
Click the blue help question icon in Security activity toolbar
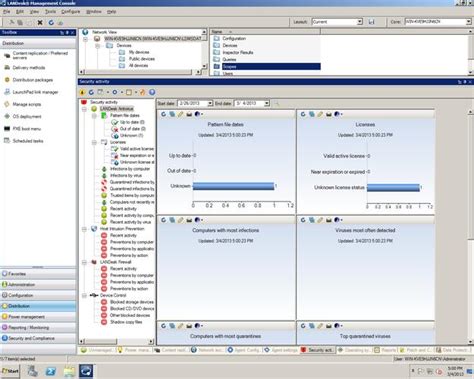coord(152,92)
